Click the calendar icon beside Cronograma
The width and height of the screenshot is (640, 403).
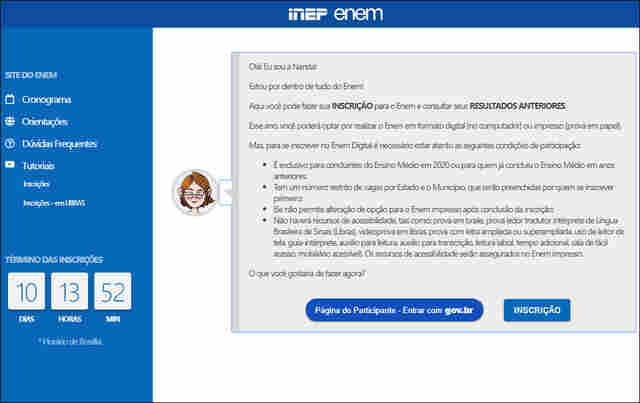[x=10, y=99]
